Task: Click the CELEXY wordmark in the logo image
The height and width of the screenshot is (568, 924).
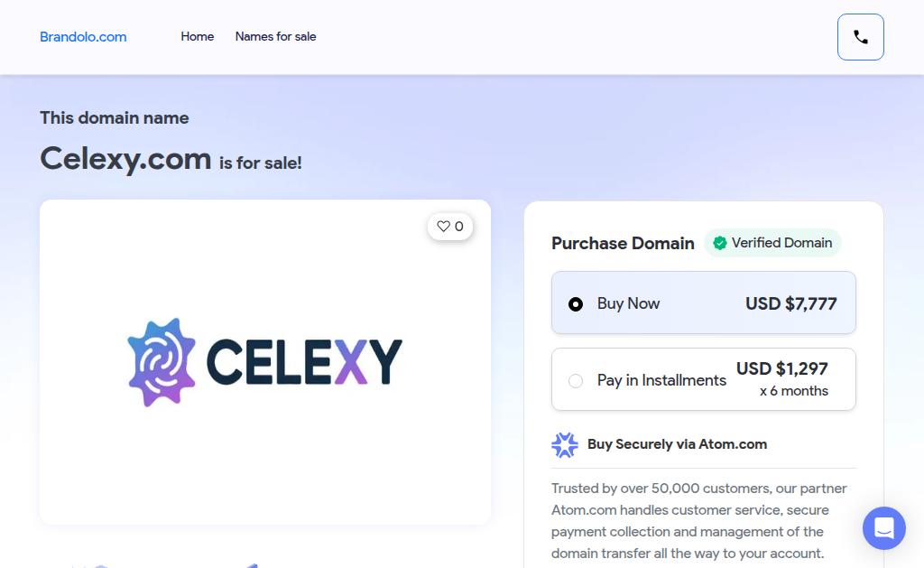Action: [304, 361]
